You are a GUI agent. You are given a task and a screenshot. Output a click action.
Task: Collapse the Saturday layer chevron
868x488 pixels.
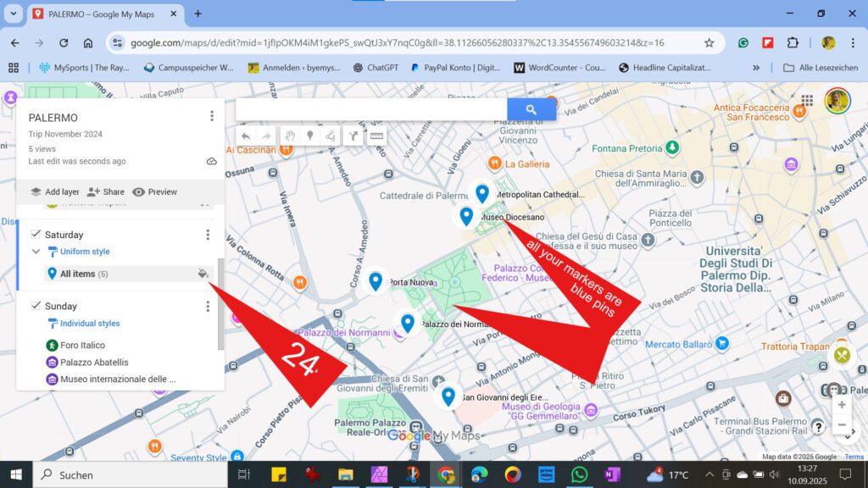tap(36, 252)
